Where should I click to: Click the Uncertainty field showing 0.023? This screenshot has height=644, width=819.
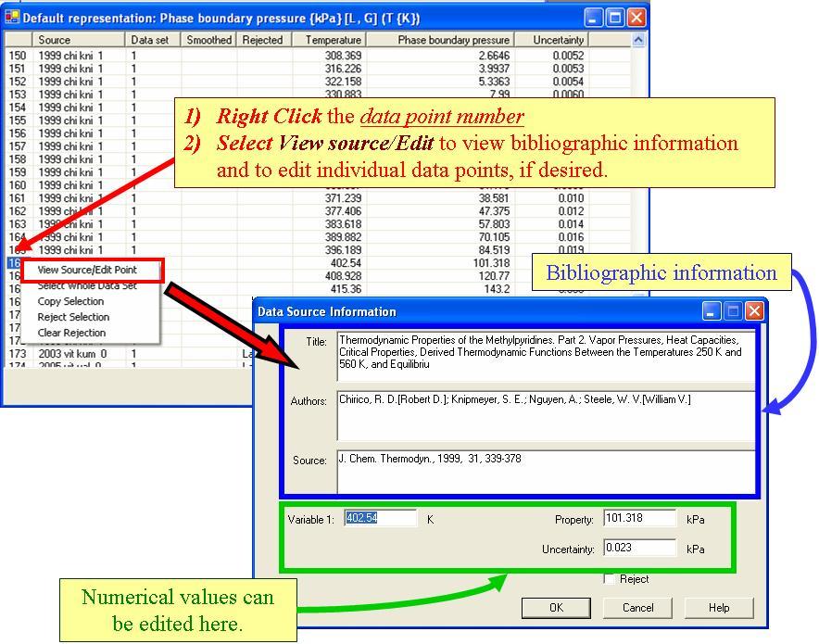click(639, 548)
